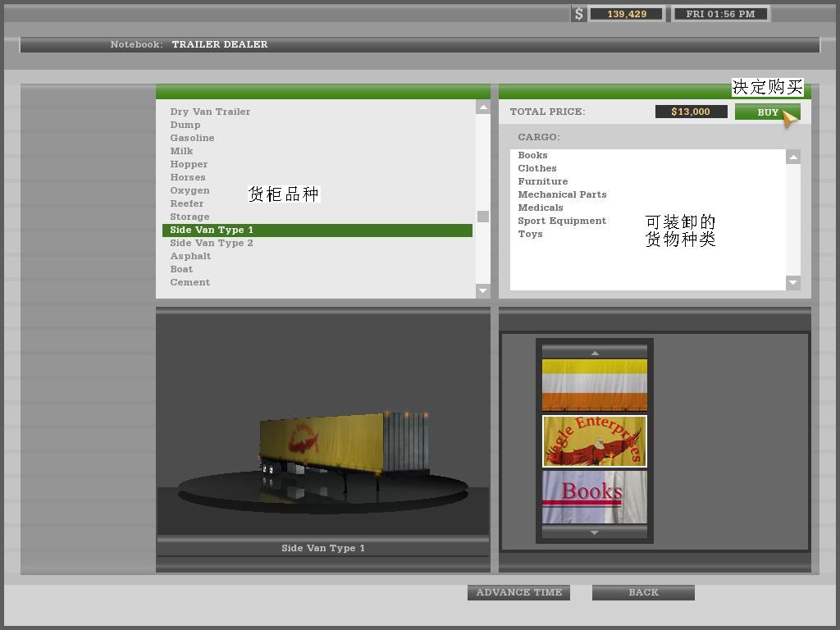
Task: Pick the Gasoline trailer entry
Action: click(192, 138)
